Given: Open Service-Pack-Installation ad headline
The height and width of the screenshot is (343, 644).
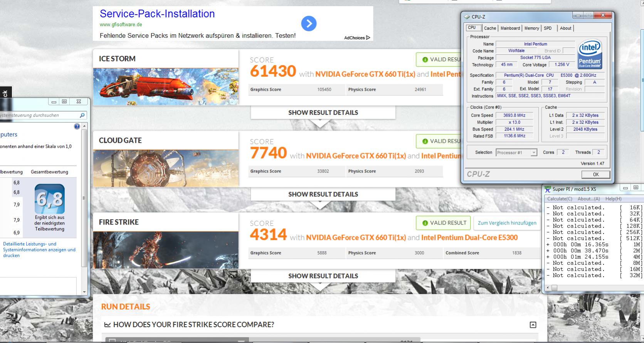Looking at the screenshot, I should tap(157, 14).
